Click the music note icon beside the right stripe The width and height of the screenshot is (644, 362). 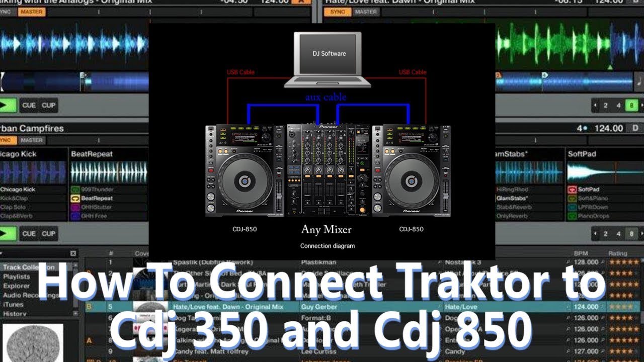639,80
